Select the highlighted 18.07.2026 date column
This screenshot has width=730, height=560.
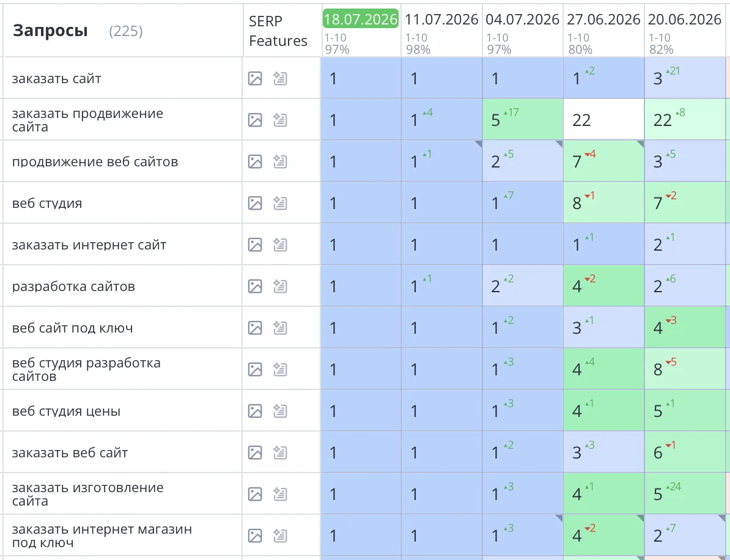361,19
